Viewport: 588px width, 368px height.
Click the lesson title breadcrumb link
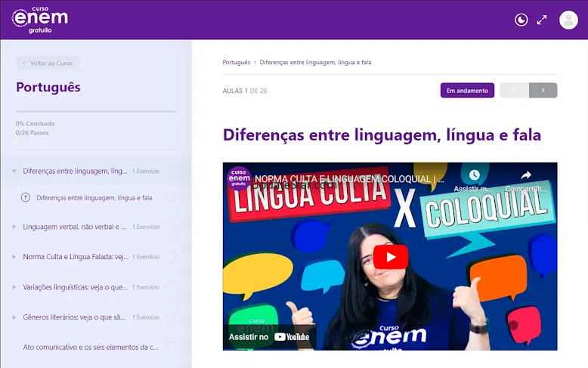pos(315,62)
